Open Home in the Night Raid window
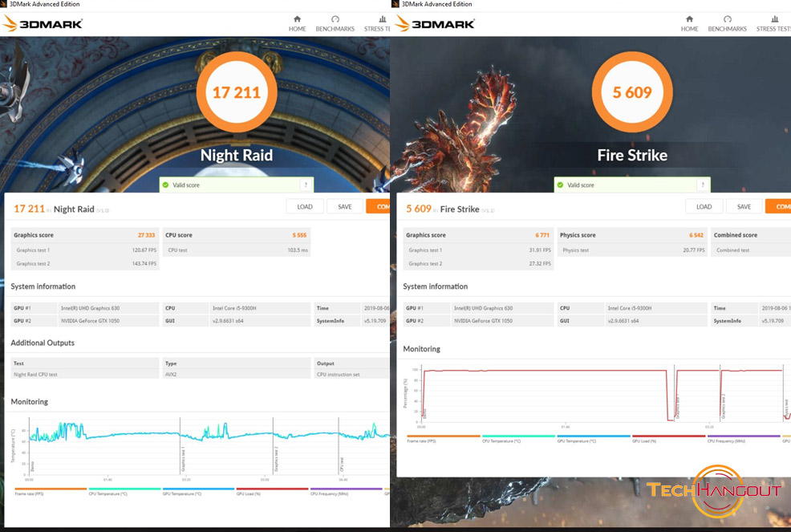 (297, 24)
